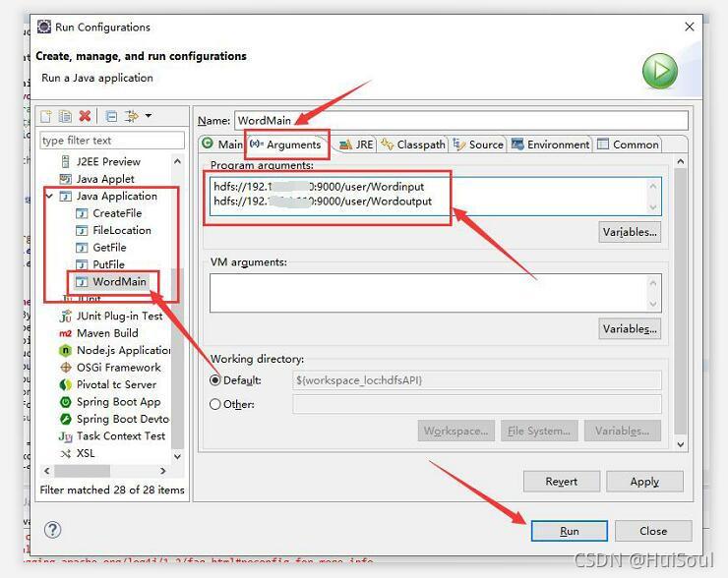Click the VM arguments scroll up arrow
Image resolution: width=728 pixels, height=578 pixels.
(x=653, y=282)
